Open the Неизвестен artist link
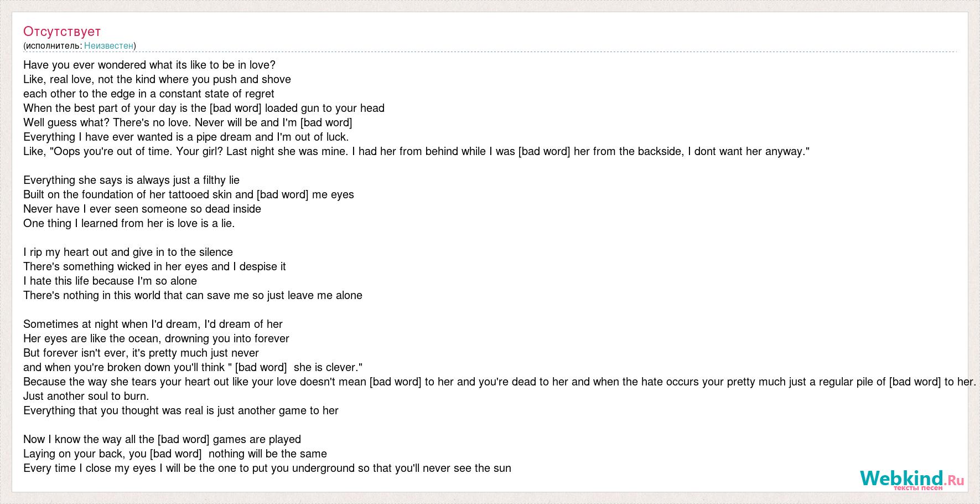 pyautogui.click(x=108, y=45)
